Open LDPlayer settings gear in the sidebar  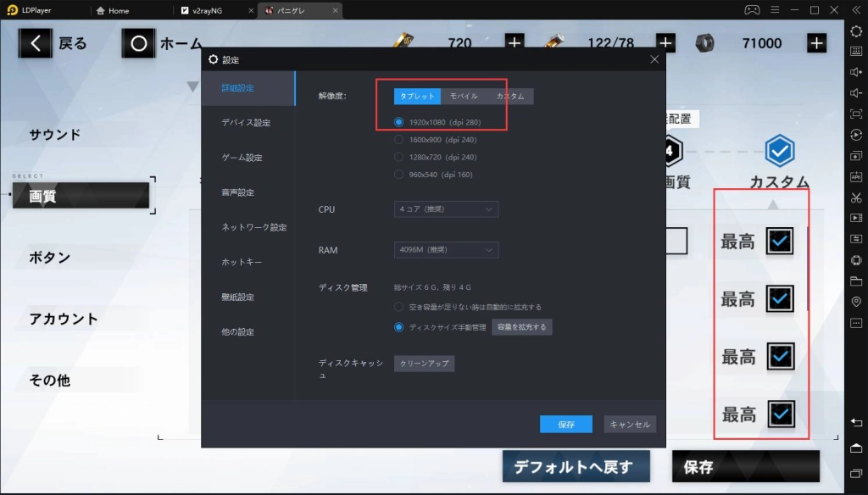click(856, 31)
